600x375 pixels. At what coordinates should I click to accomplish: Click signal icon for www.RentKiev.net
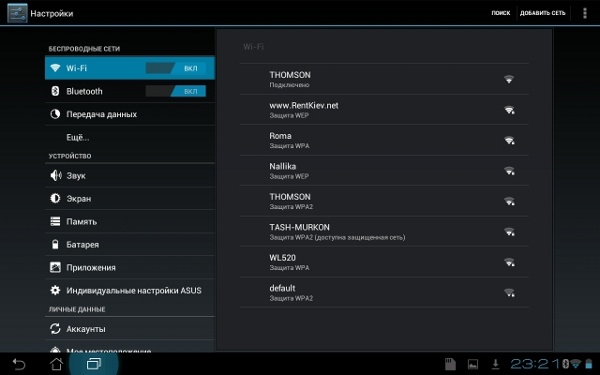509,110
